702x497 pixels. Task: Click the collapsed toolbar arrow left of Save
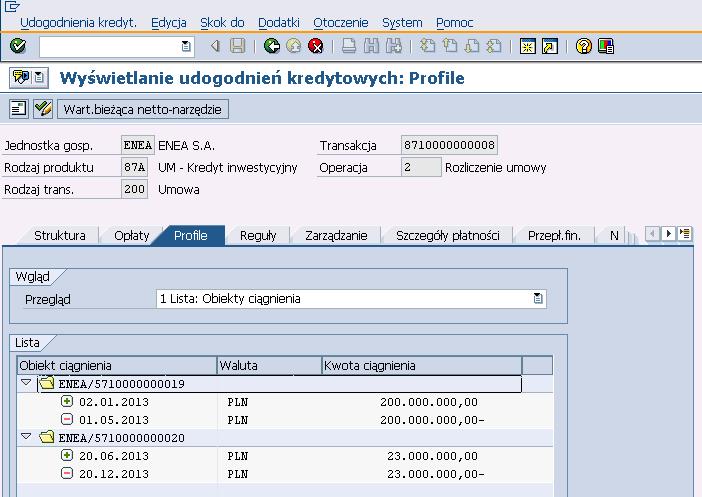[215, 46]
